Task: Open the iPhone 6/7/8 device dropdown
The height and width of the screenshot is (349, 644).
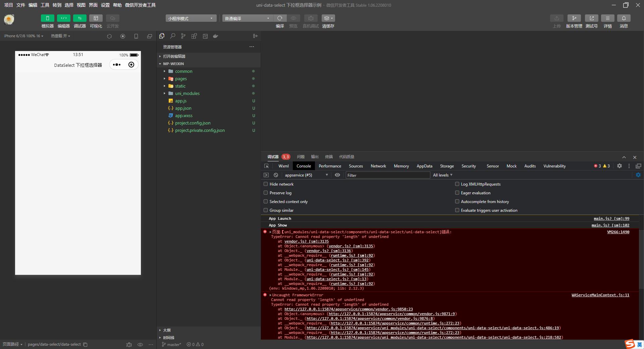Action: coord(23,36)
